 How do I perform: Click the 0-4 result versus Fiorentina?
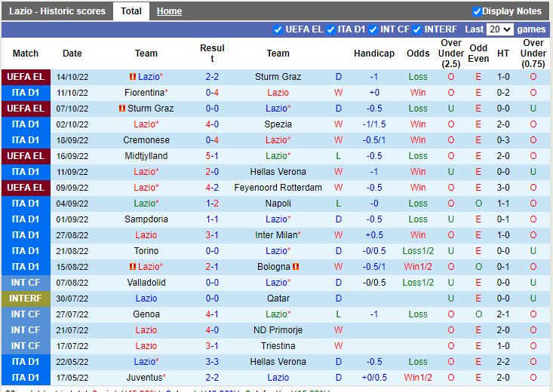(212, 93)
